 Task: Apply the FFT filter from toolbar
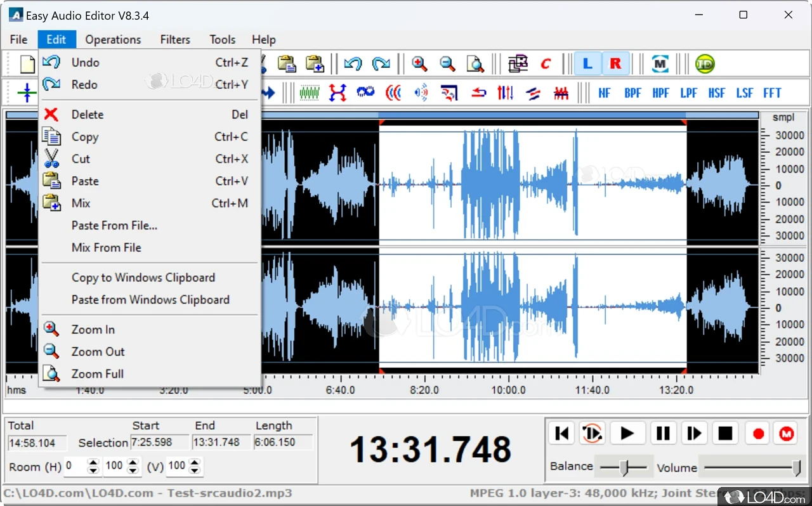772,93
